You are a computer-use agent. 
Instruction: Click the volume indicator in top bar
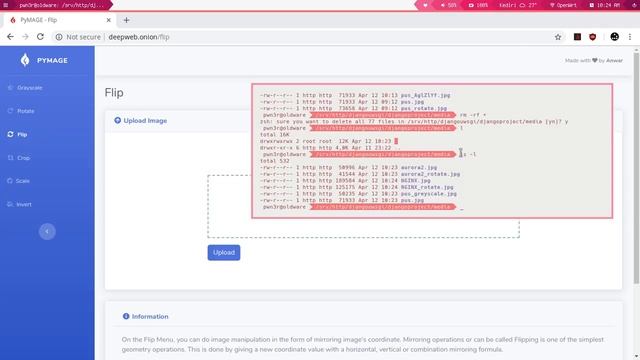click(x=449, y=5)
